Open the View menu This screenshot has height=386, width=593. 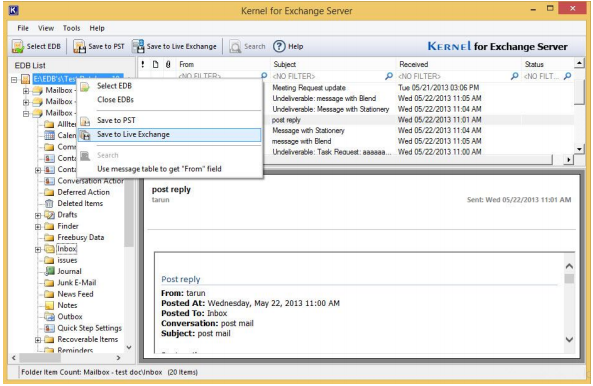pyautogui.click(x=46, y=28)
